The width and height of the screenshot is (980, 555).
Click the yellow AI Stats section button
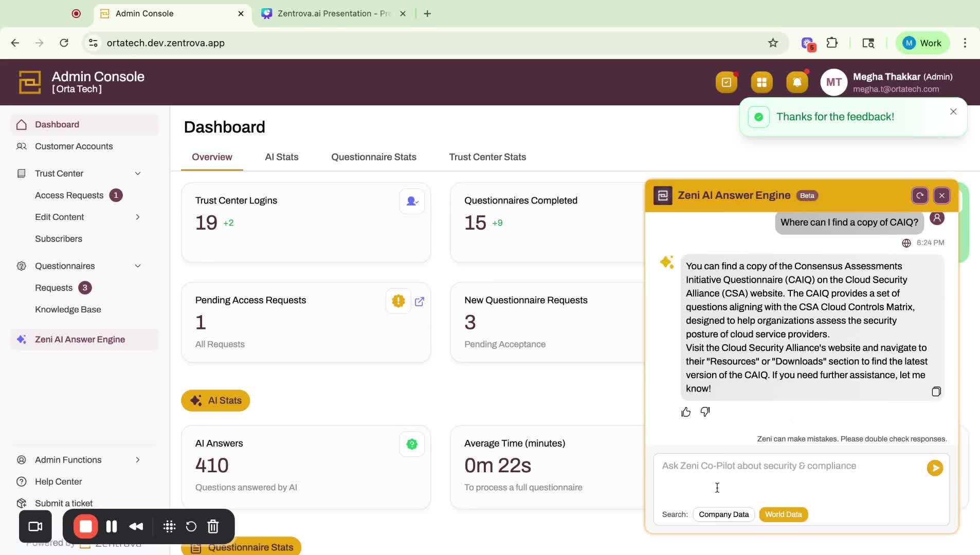point(215,401)
